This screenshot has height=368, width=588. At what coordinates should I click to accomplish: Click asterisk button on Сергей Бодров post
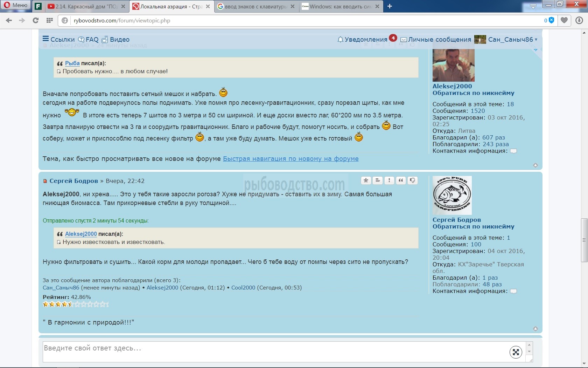coord(366,180)
